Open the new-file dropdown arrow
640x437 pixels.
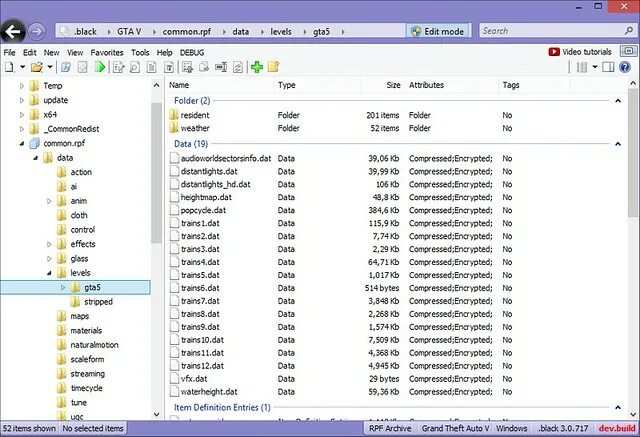[22, 67]
